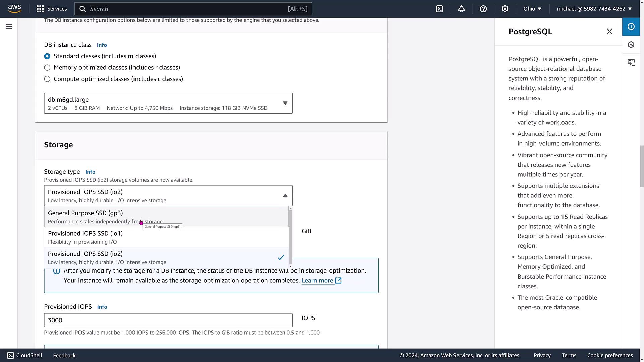This screenshot has height=362, width=644.
Task: Open the AWS CloudShell icon in top bar
Action: [x=439, y=9]
